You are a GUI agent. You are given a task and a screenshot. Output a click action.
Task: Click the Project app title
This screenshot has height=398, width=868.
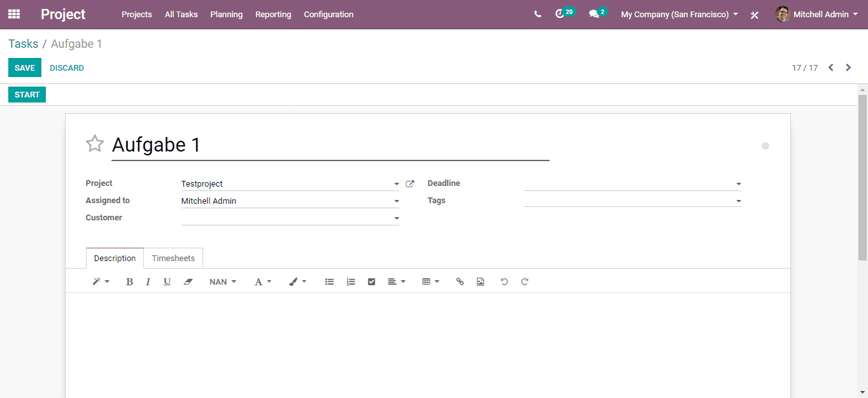point(63,14)
